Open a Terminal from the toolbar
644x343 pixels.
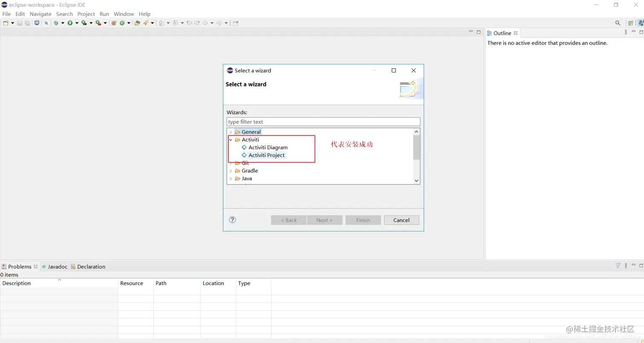point(37,23)
